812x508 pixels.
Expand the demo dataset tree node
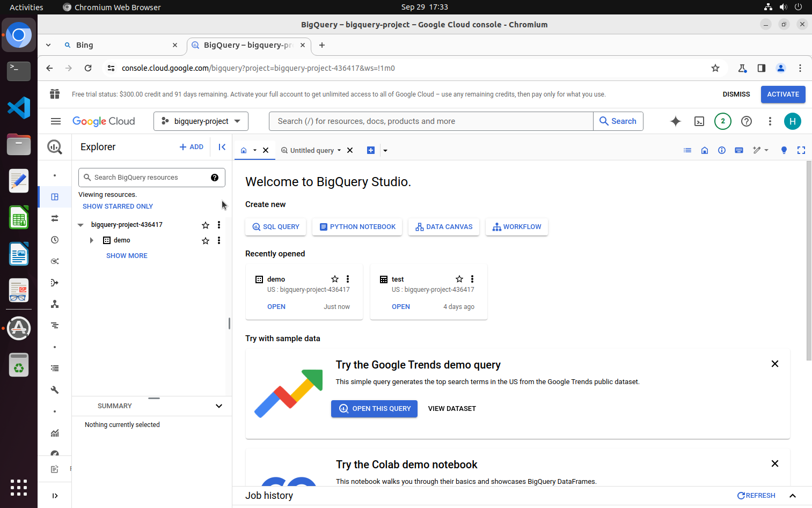[92, 240]
